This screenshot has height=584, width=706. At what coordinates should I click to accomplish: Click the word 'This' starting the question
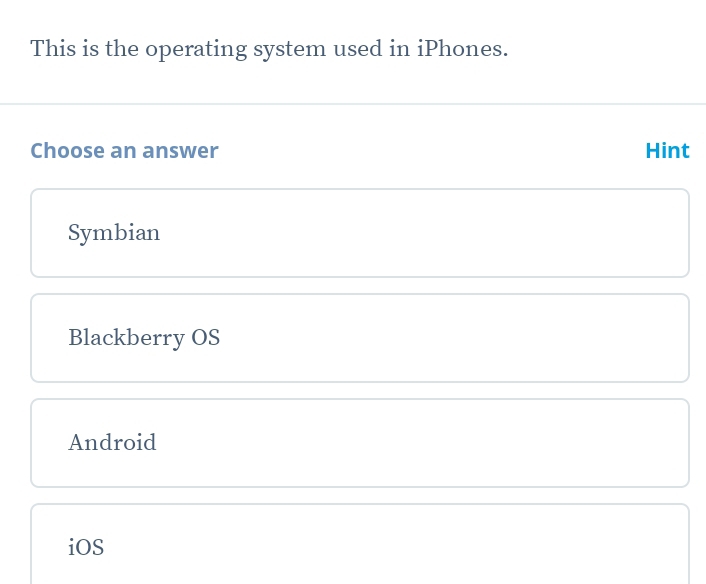pyautogui.click(x=50, y=49)
